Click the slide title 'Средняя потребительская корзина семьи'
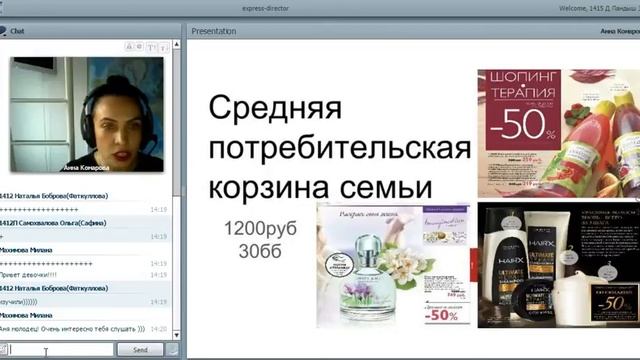 340,147
